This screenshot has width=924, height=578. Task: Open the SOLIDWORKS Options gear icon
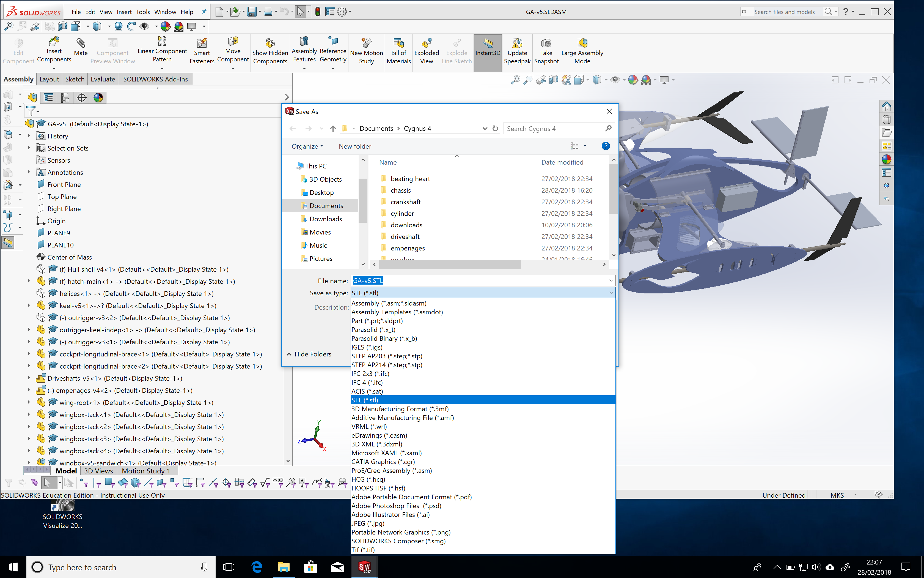[342, 12]
